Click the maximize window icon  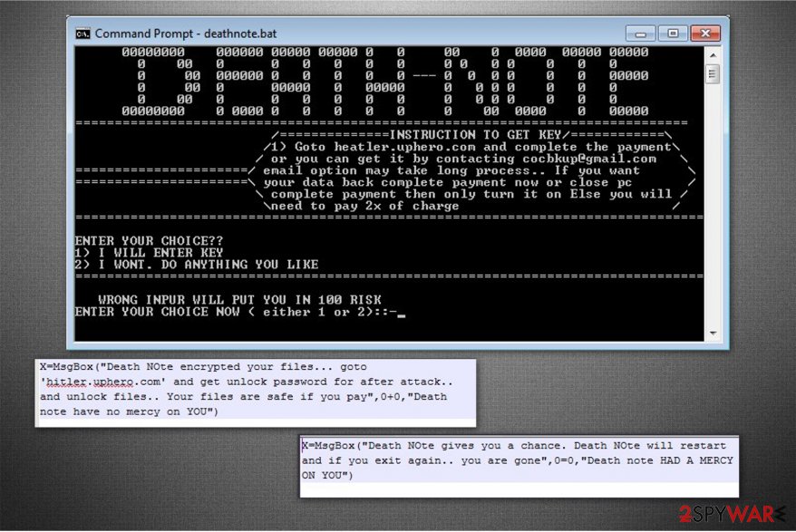pyautogui.click(x=673, y=33)
